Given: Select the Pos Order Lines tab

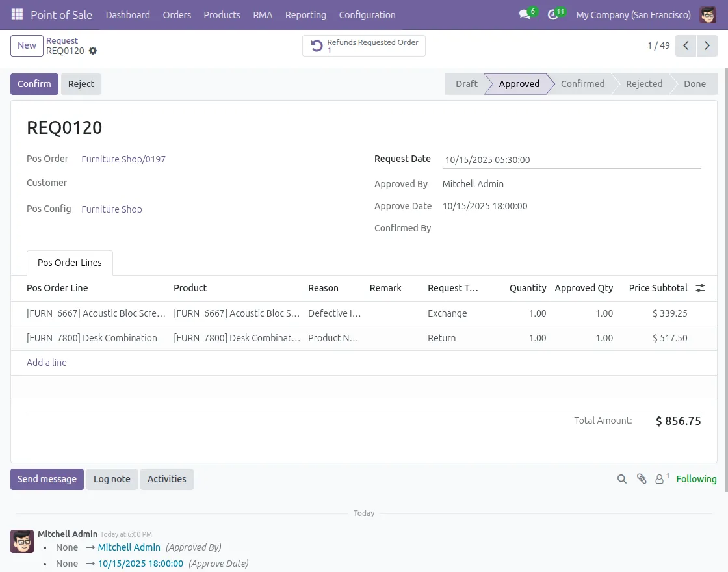Looking at the screenshot, I should tap(70, 263).
